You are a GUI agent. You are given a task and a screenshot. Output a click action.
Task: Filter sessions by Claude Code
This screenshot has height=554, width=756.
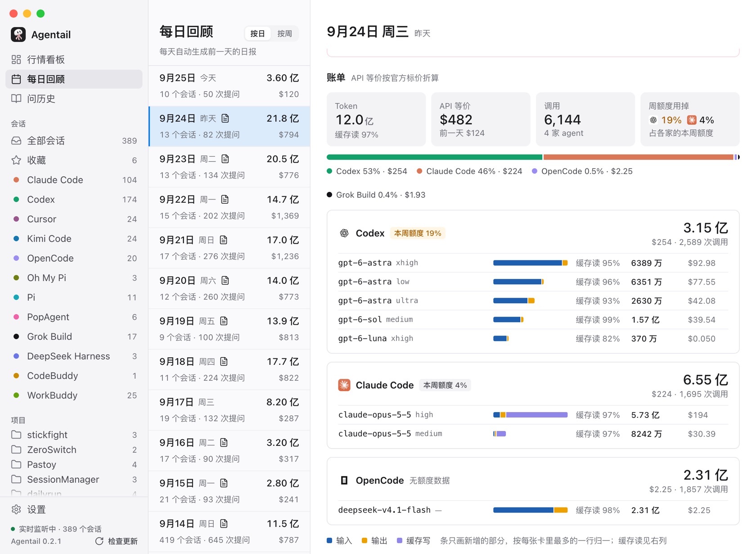tap(74, 180)
